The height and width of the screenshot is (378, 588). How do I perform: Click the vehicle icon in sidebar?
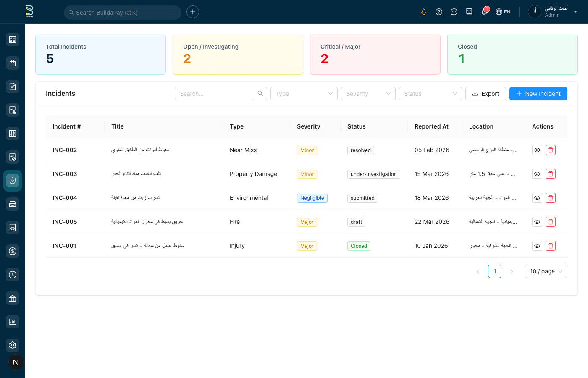(13, 204)
